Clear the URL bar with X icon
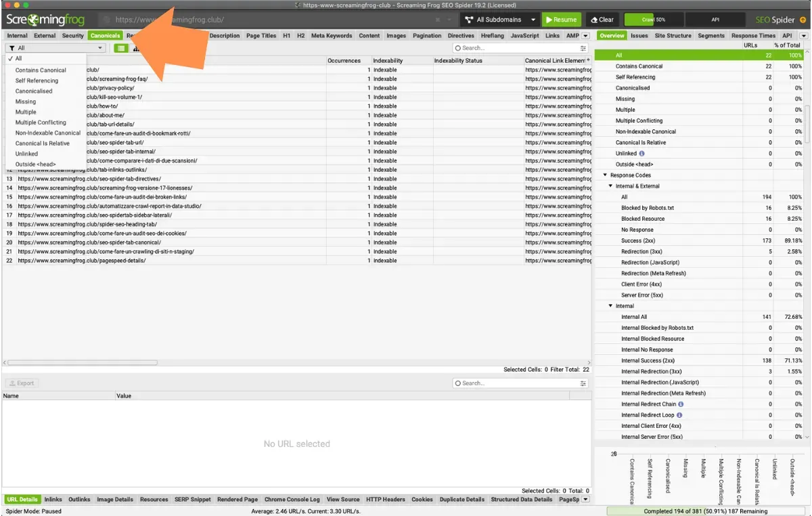Image resolution: width=812 pixels, height=516 pixels. [438, 20]
